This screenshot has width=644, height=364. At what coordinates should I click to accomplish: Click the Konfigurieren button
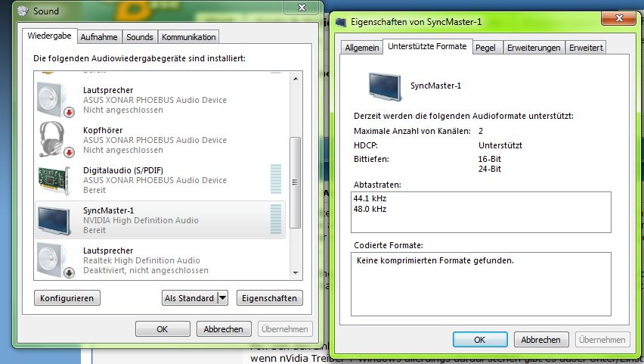[67, 297]
